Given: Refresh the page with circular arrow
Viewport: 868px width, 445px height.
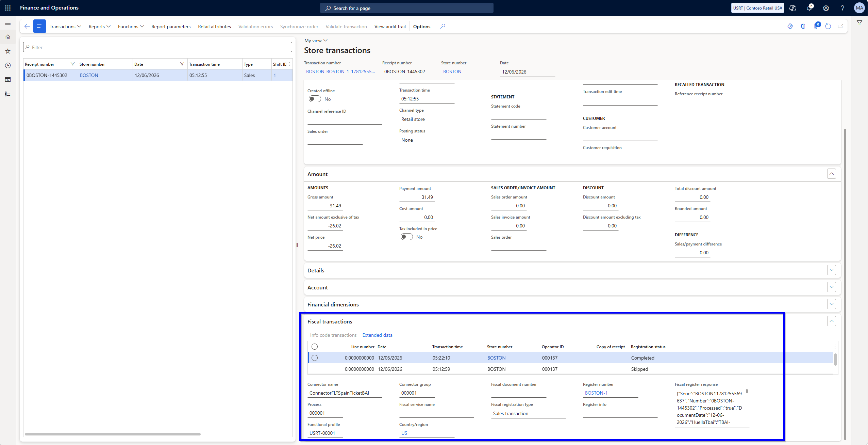Looking at the screenshot, I should [x=828, y=26].
